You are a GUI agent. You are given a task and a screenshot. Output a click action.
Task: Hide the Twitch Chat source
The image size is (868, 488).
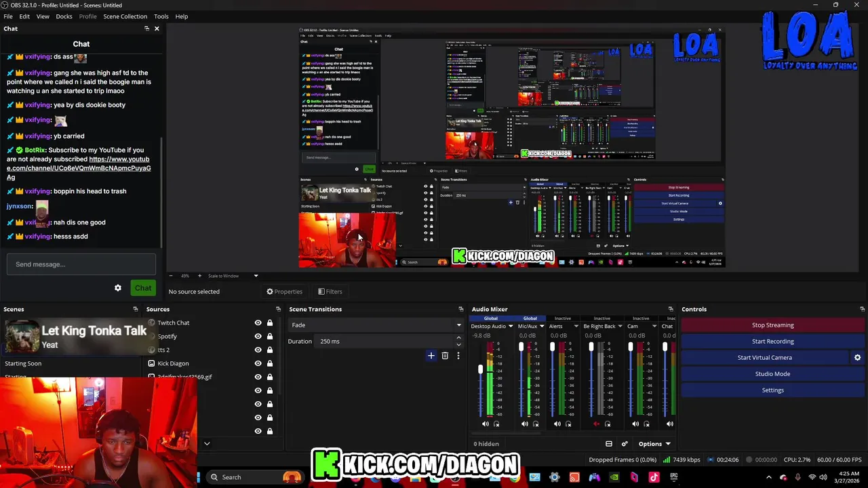coord(258,323)
